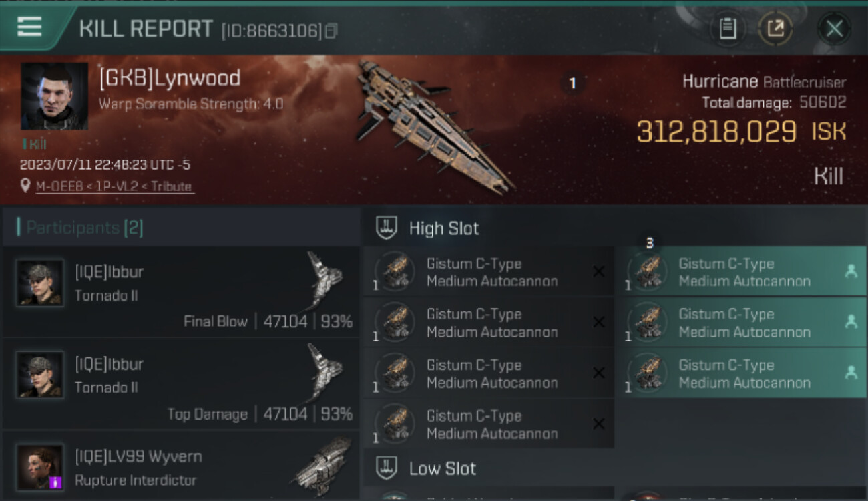Copy the kill report ID
The height and width of the screenshot is (501, 868).
tap(332, 31)
